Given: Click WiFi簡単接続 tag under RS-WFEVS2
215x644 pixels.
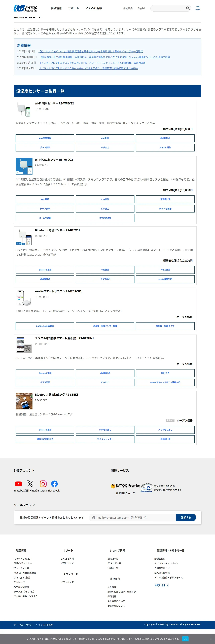Looking at the screenshot, I should pos(45,138).
